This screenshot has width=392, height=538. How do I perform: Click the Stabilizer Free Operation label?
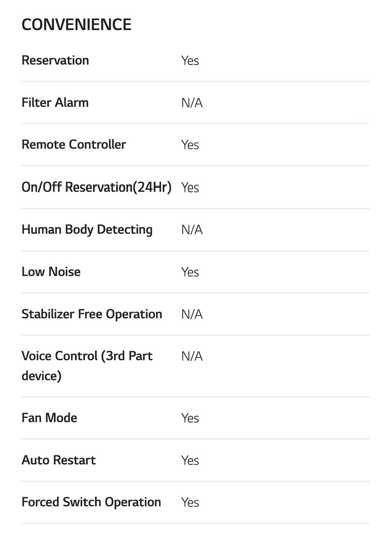pos(92,314)
